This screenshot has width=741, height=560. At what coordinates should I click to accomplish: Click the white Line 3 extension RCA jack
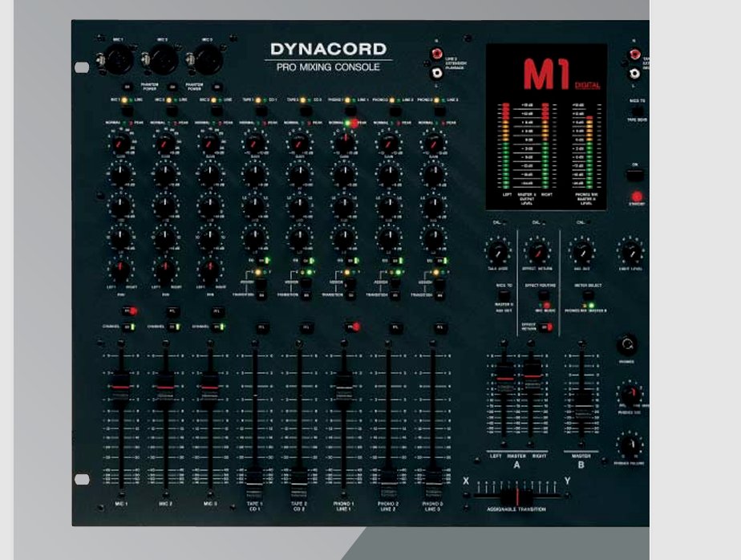point(436,73)
